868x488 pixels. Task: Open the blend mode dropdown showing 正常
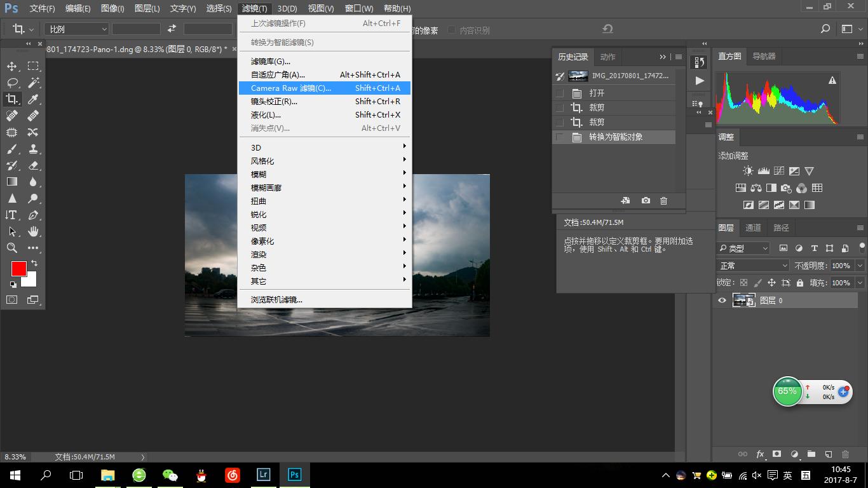pos(752,266)
